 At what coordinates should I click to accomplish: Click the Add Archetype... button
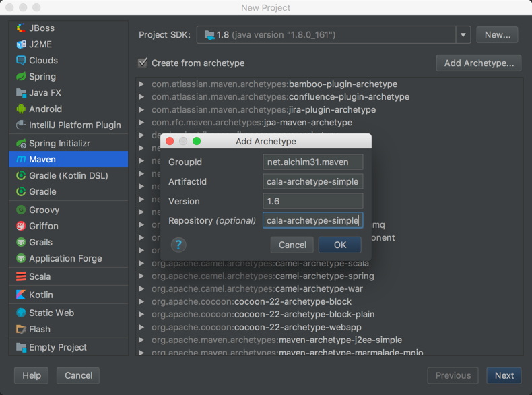479,63
